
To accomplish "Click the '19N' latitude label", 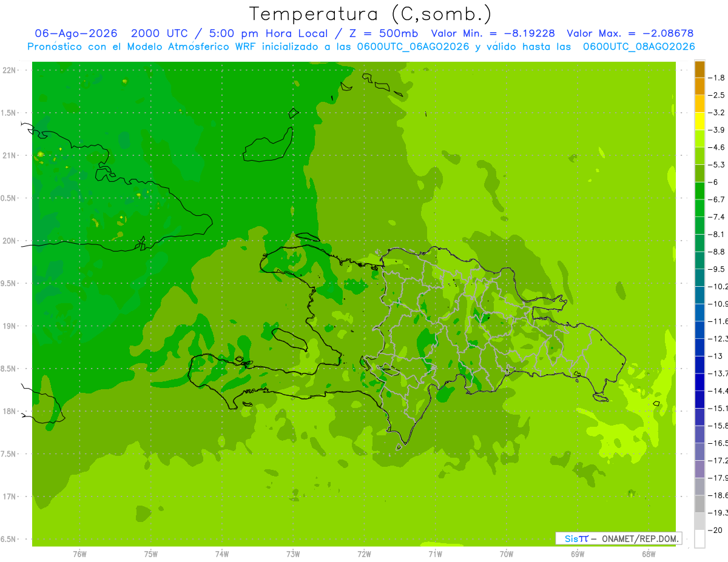I will pyautogui.click(x=10, y=326).
